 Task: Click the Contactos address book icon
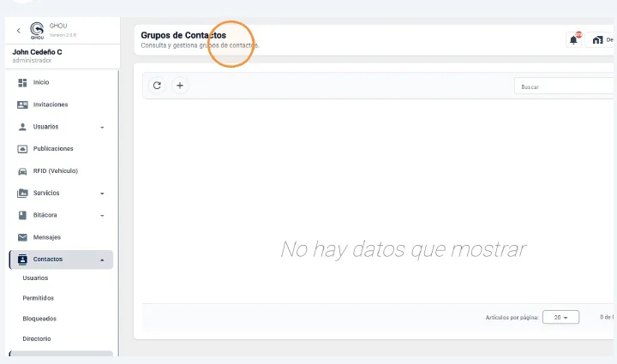click(22, 260)
